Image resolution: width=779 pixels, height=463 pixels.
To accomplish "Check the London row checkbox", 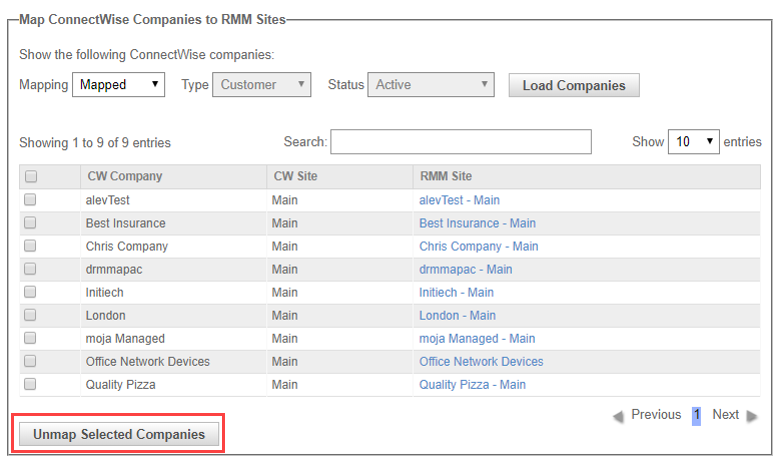I will tap(30, 315).
